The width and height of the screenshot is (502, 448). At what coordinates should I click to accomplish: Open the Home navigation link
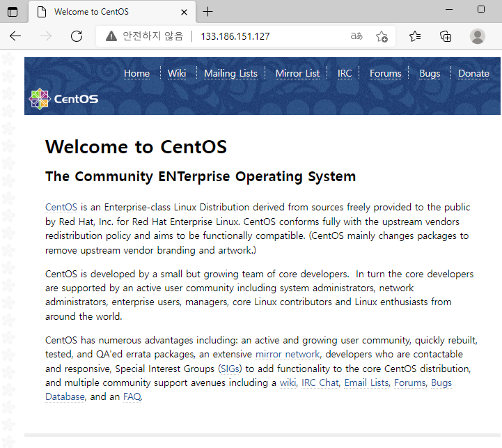click(x=136, y=73)
